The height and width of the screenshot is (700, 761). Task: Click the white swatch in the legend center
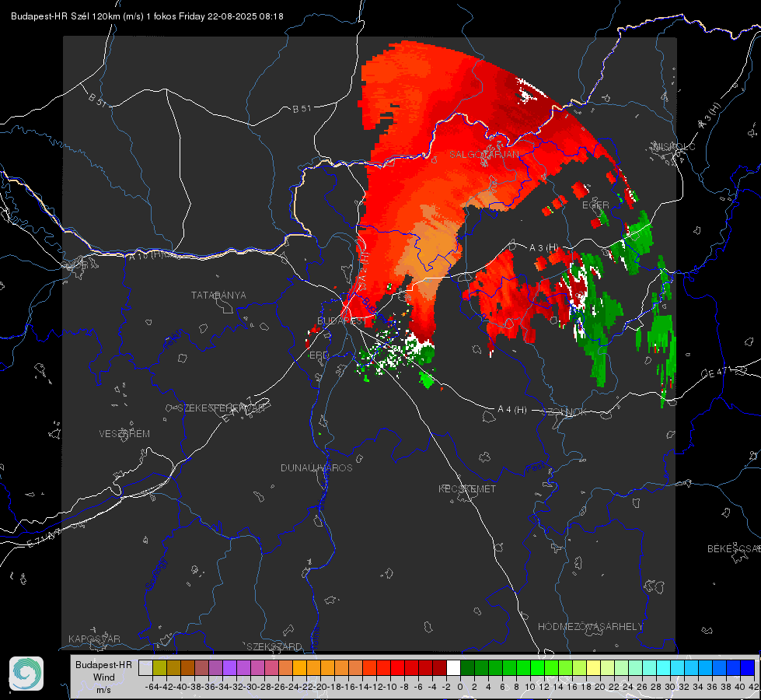pos(453,667)
